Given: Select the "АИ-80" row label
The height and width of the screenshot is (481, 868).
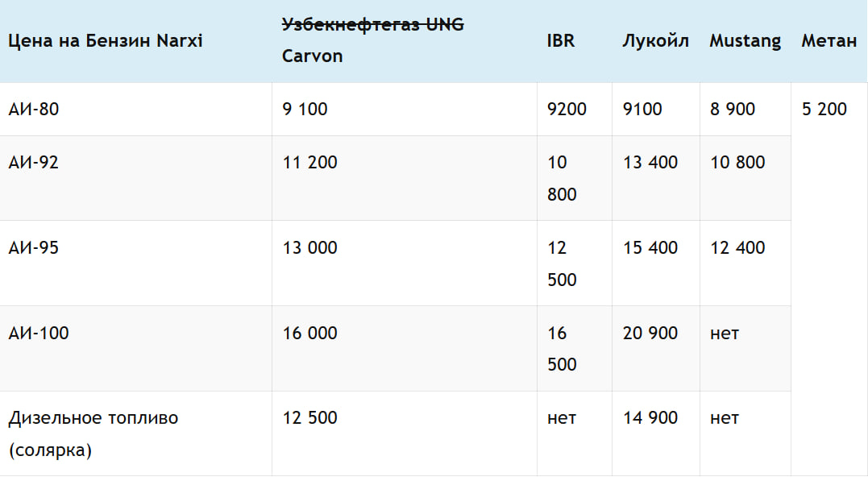Looking at the screenshot, I should pos(34,109).
